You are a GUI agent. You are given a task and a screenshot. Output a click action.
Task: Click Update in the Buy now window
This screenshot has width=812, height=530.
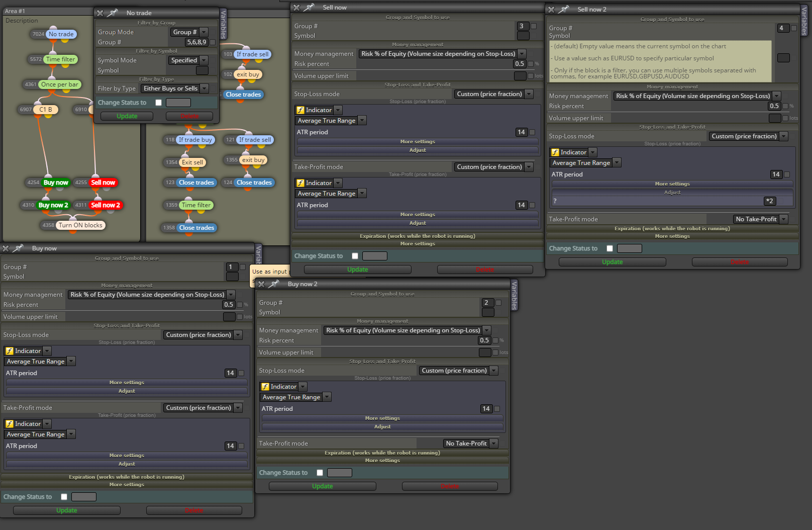(x=67, y=510)
